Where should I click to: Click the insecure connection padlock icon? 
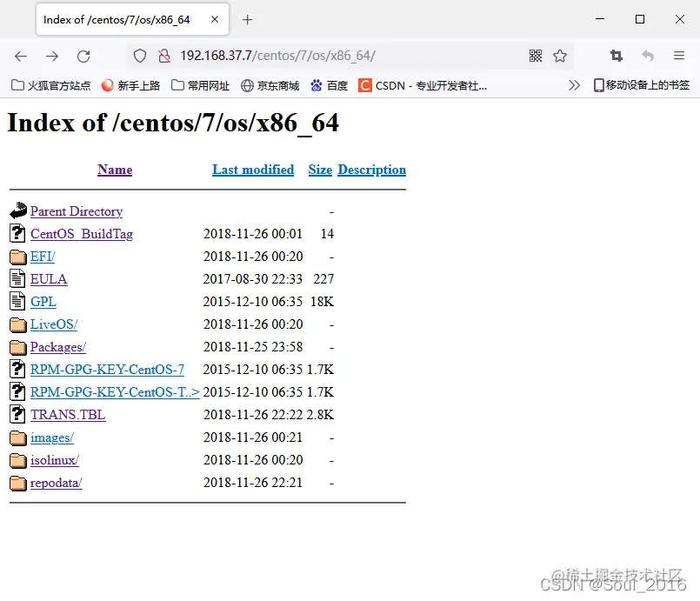164,56
